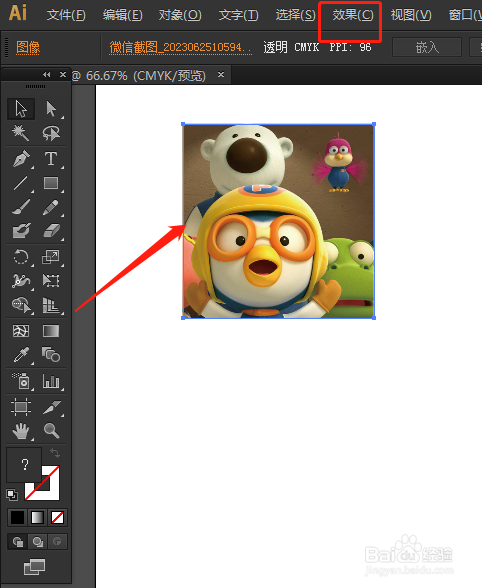Switch to Draw Behind mode
482x588 pixels.
click(x=38, y=542)
